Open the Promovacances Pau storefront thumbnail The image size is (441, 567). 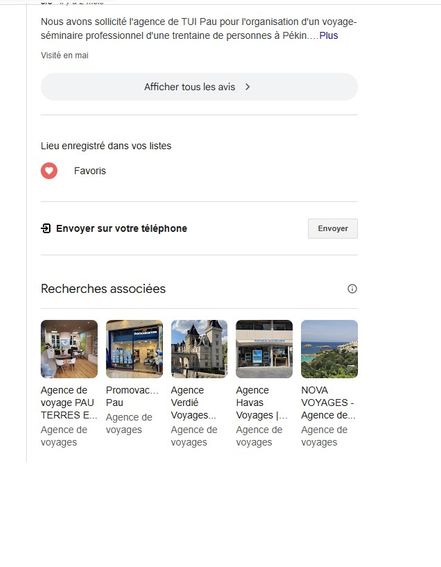134,349
